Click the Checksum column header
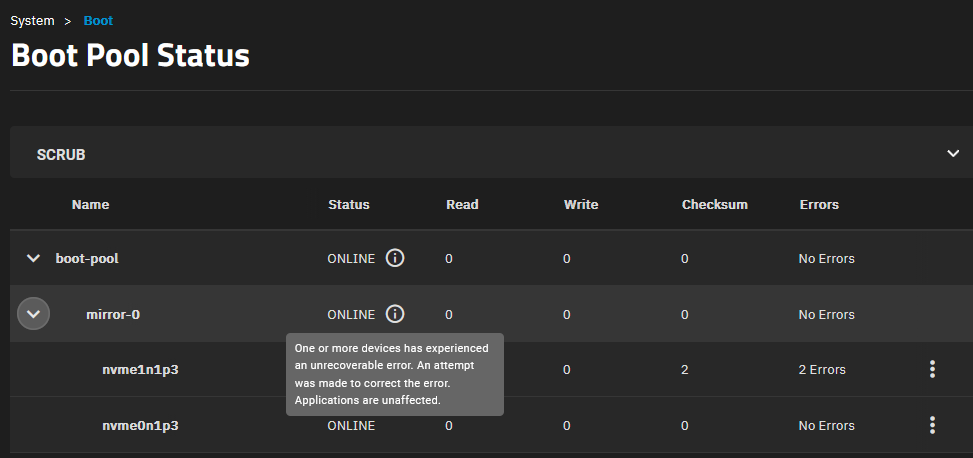Screen dimensions: 973x458 [714, 204]
